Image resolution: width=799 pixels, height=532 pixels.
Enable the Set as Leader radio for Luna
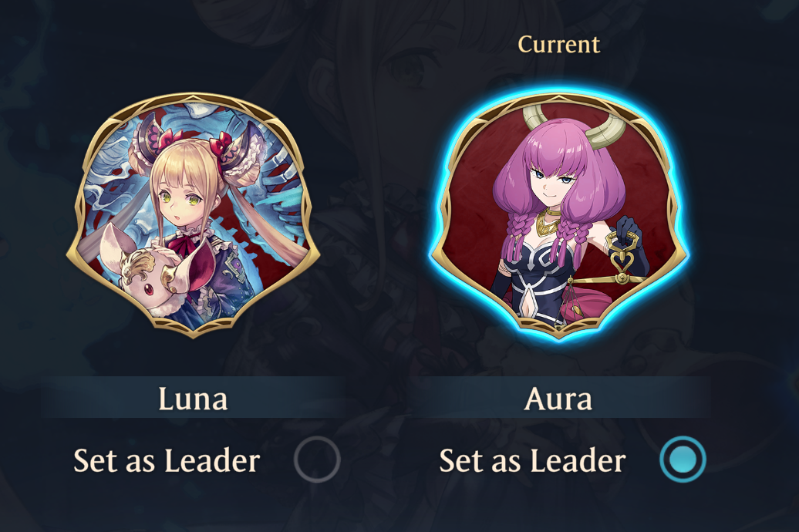point(317,459)
